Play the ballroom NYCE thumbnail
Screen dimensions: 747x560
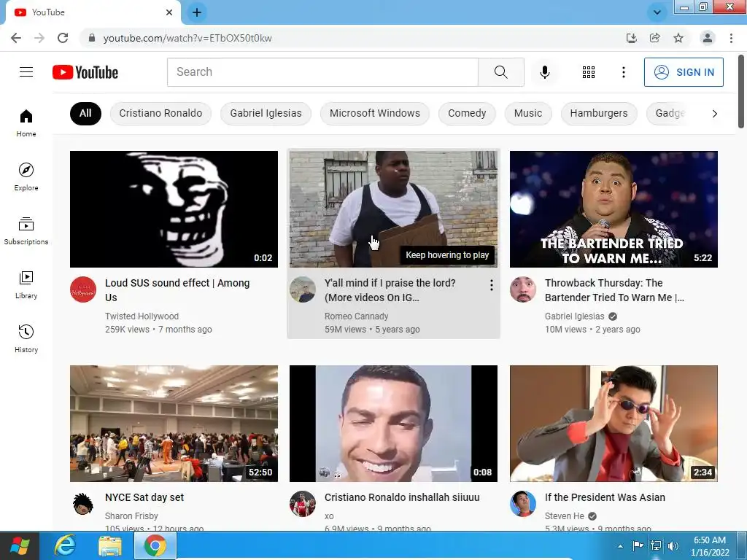(x=174, y=424)
